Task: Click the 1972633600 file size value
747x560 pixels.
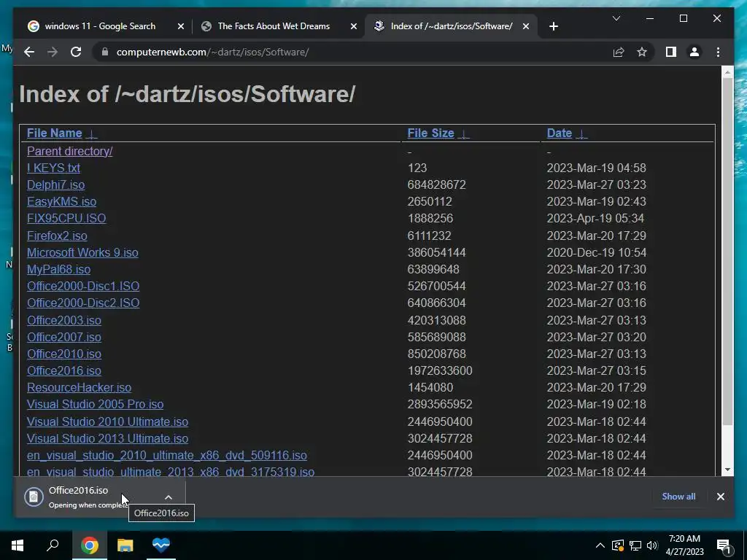Action: coord(440,371)
